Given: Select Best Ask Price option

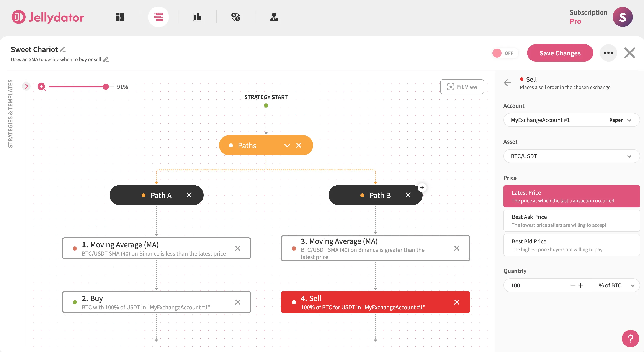Looking at the screenshot, I should click(571, 220).
